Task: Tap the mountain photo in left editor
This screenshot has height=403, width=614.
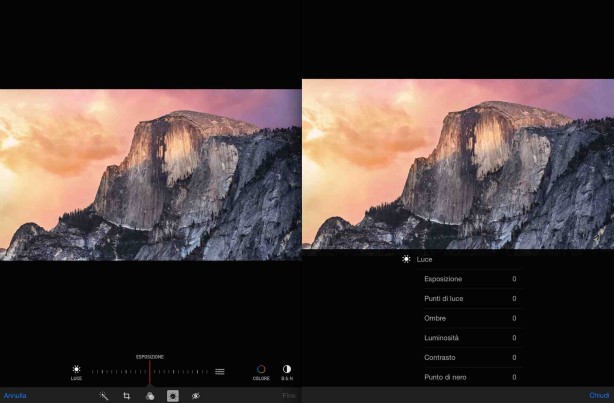Action: (150, 175)
